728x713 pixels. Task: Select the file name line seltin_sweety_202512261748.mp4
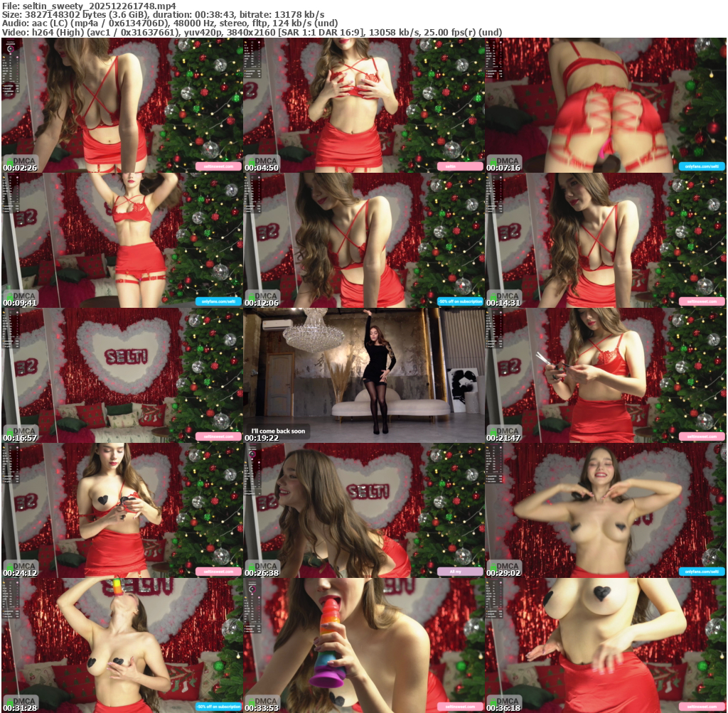[89, 6]
